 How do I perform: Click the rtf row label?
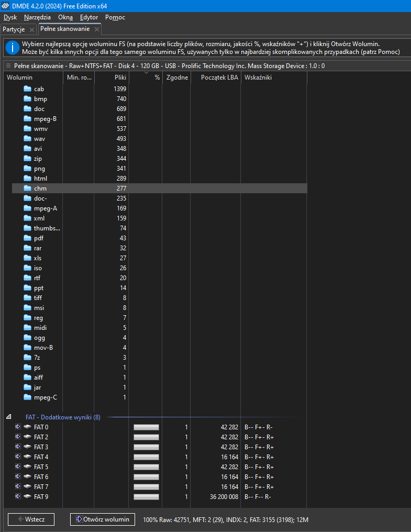click(x=37, y=278)
